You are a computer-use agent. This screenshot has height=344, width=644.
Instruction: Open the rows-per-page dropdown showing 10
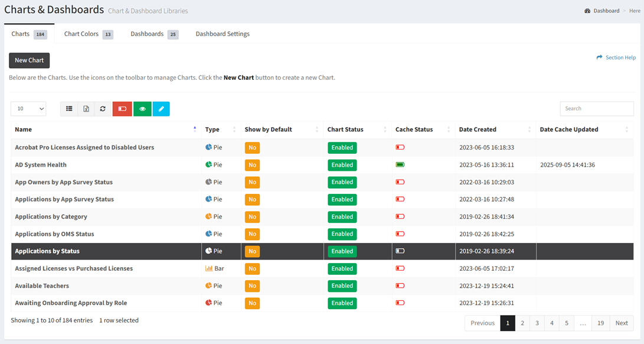28,109
